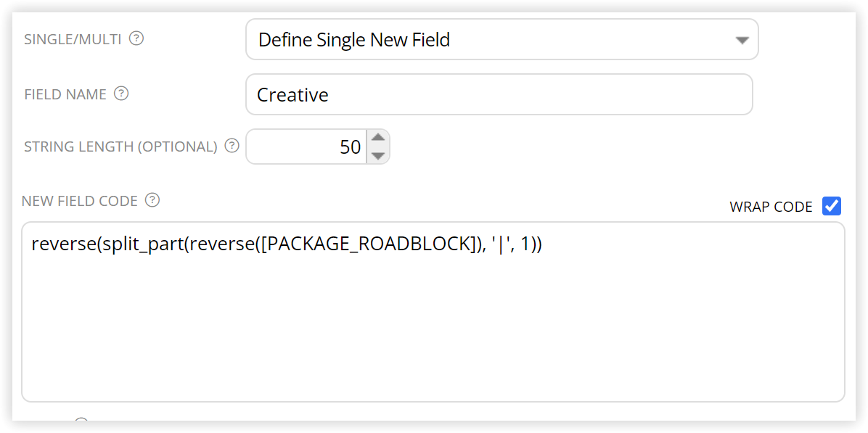Screen dimensions: 868x433
Task: Click the WRAP CODE label text
Action: click(x=771, y=207)
